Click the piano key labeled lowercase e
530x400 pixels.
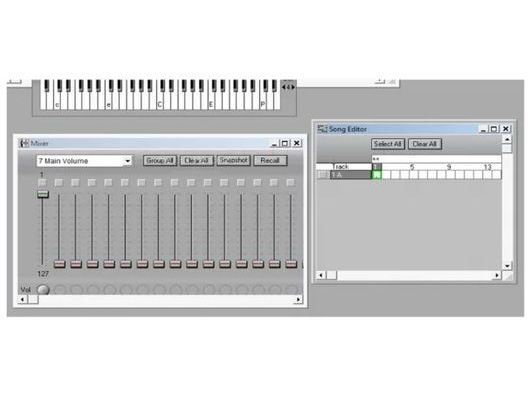point(108,101)
